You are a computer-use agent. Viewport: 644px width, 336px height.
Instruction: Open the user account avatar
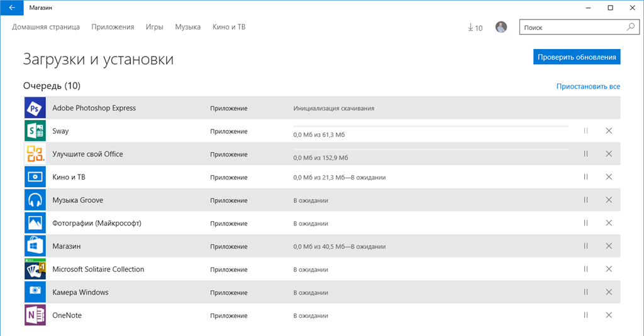(x=501, y=27)
